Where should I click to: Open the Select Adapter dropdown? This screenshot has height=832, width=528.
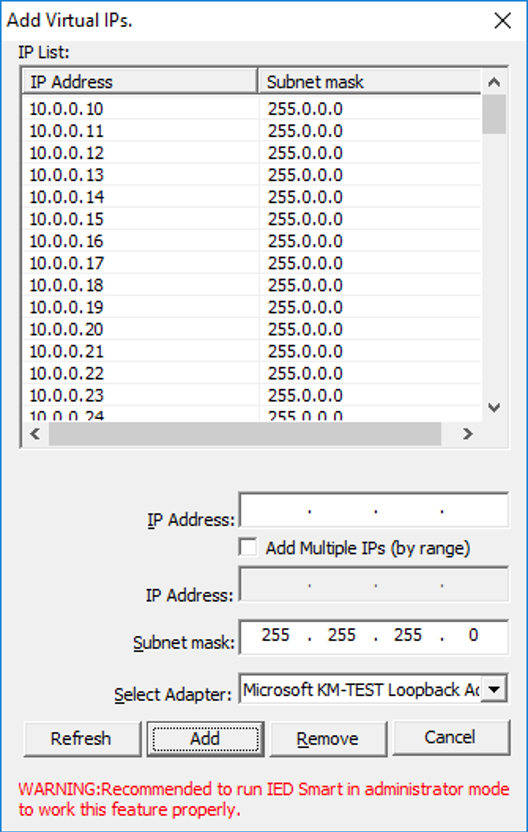tap(494, 689)
